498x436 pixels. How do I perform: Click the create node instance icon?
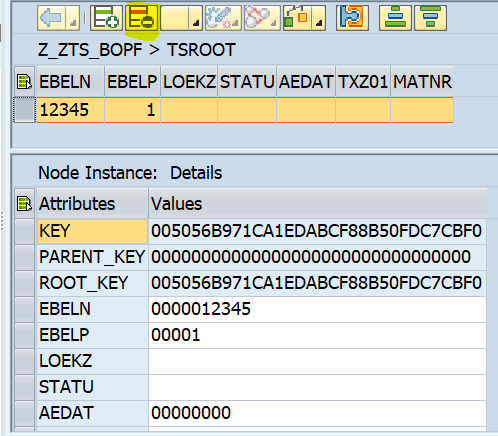coord(106,18)
